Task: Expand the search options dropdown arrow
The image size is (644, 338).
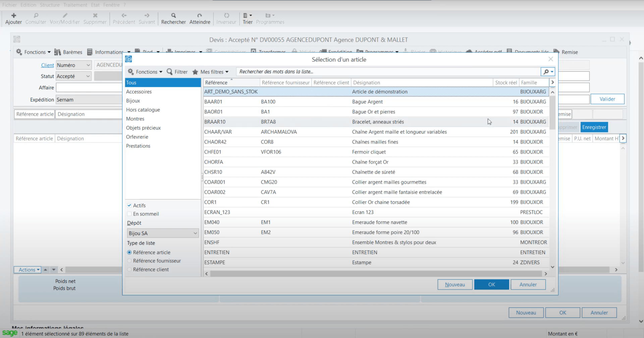Action: coord(552,72)
